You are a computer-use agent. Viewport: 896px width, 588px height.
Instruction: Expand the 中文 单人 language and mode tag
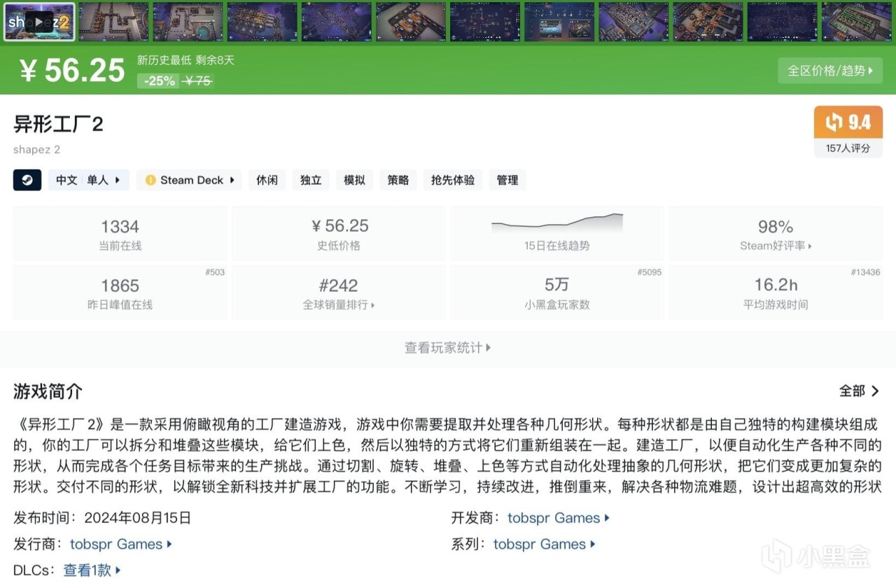coord(88,180)
